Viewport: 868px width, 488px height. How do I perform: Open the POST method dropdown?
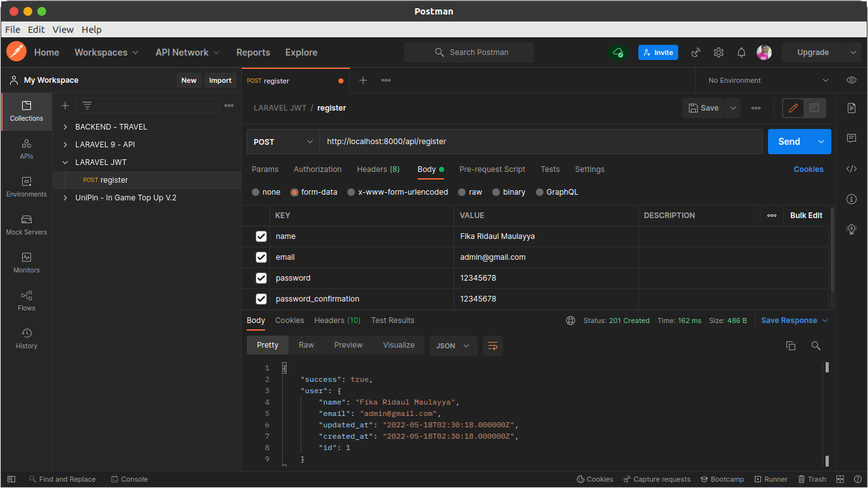tap(283, 142)
